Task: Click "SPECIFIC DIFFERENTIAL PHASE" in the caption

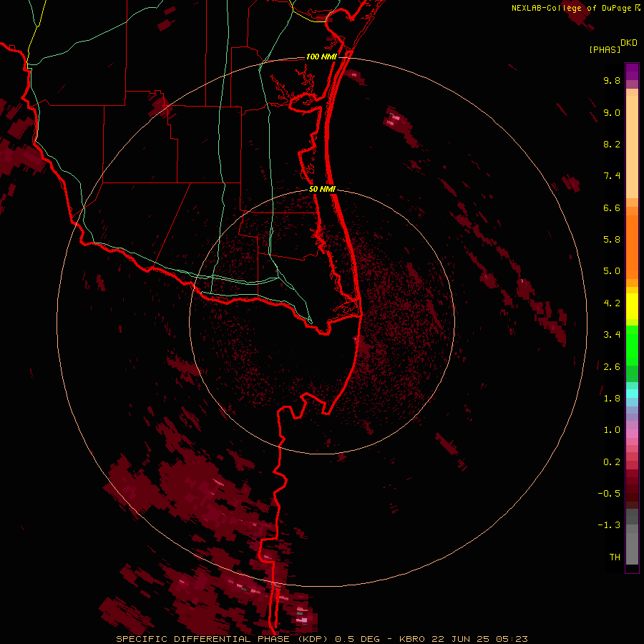Action: (203, 639)
